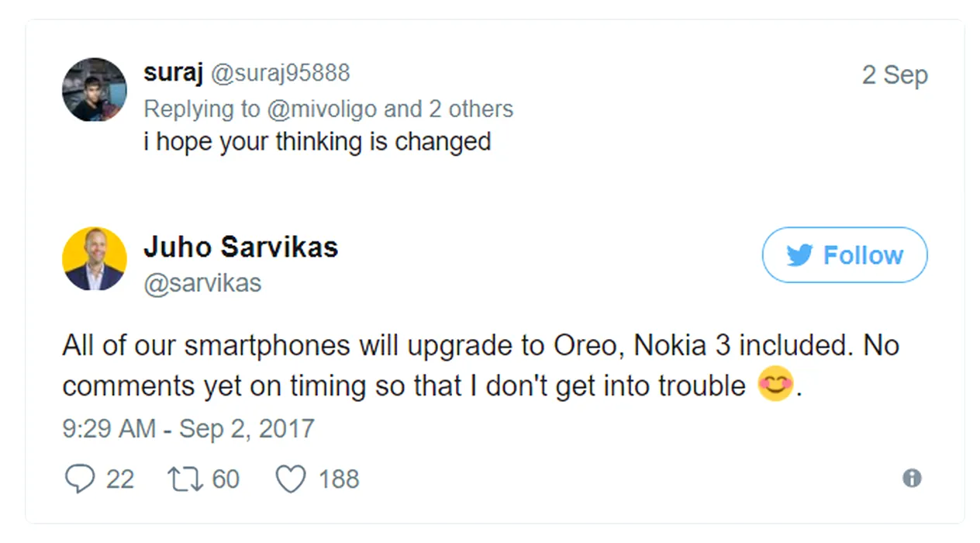This screenshot has width=980, height=543.
Task: Open suraj's profile picture
Action: pos(95,89)
